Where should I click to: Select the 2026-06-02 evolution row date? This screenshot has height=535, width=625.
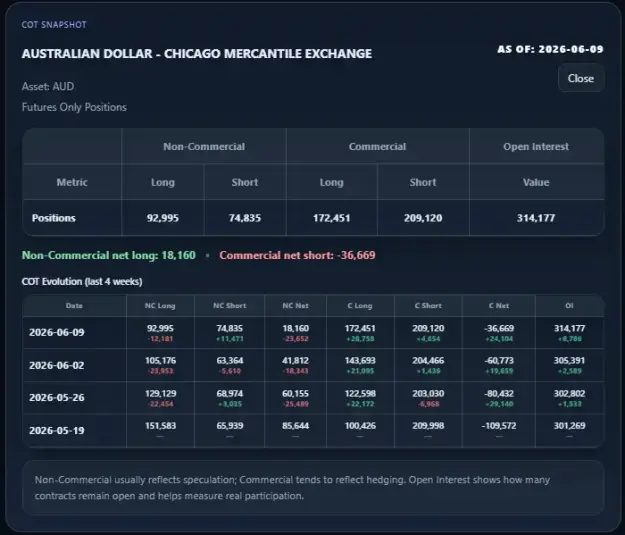coord(57,365)
